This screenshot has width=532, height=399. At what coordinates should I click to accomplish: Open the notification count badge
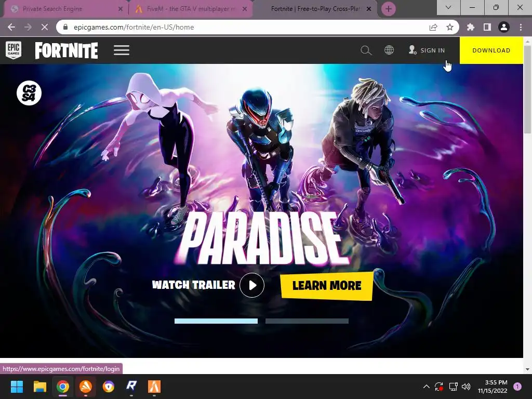[x=517, y=387]
